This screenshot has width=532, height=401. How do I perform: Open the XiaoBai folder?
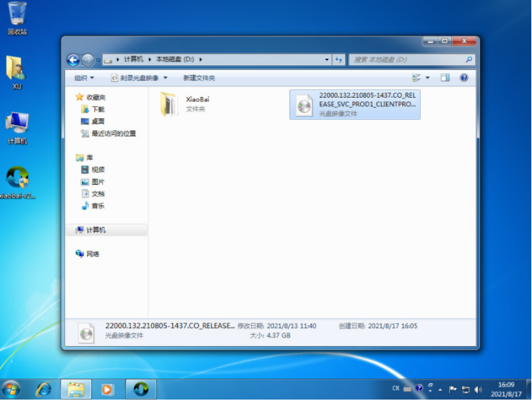click(170, 104)
